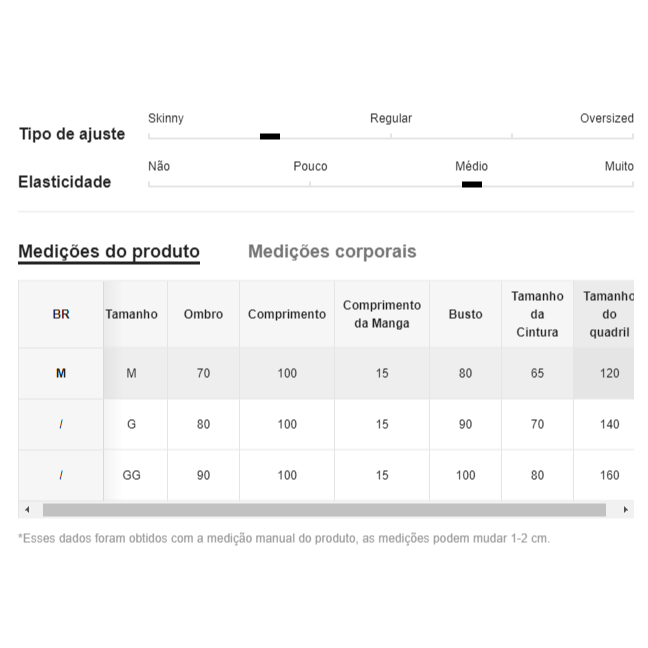Click the Tamanho do quadril header

coord(604,314)
